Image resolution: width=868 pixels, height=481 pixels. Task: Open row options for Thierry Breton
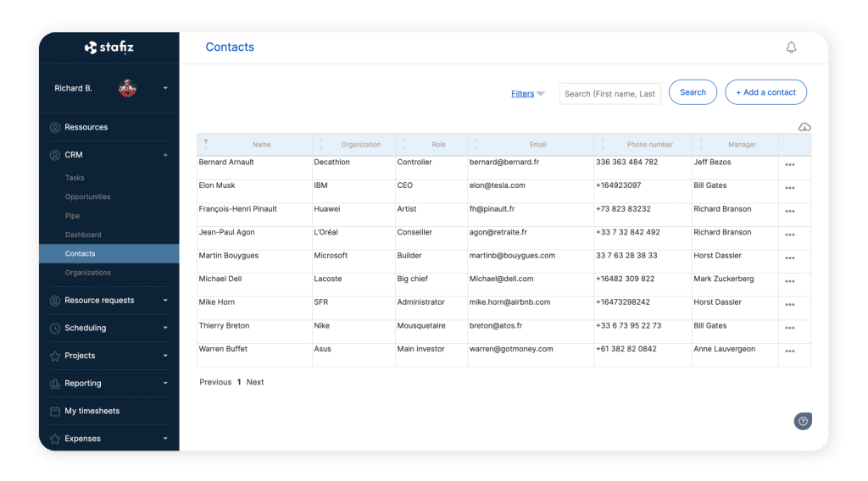(790, 328)
